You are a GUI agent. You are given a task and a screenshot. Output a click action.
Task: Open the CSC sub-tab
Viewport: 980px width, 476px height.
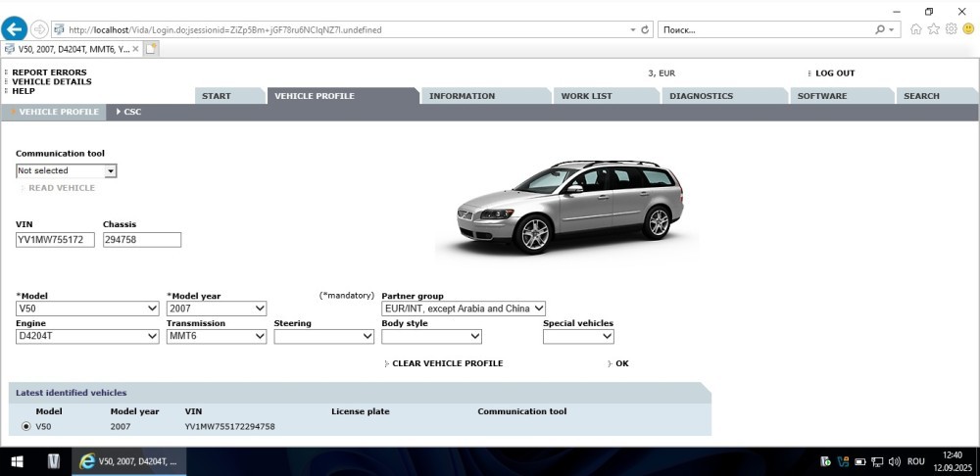pos(131,112)
